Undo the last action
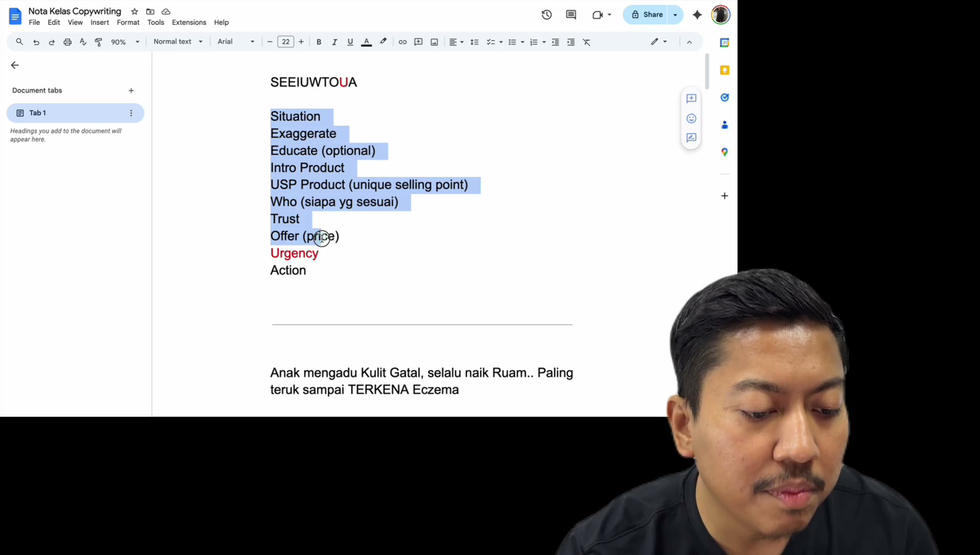This screenshot has height=555, width=980. tap(36, 42)
